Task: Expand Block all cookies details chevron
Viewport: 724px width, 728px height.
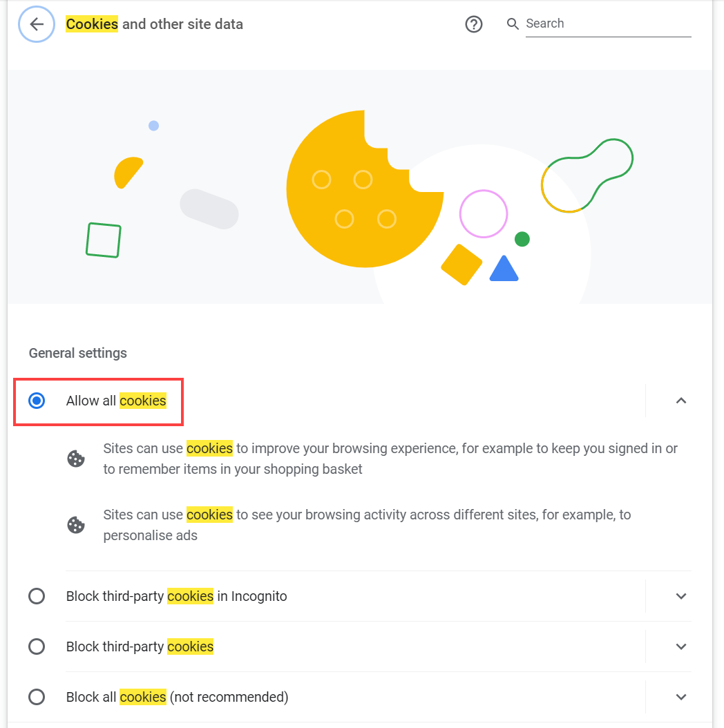Action: [x=680, y=697]
